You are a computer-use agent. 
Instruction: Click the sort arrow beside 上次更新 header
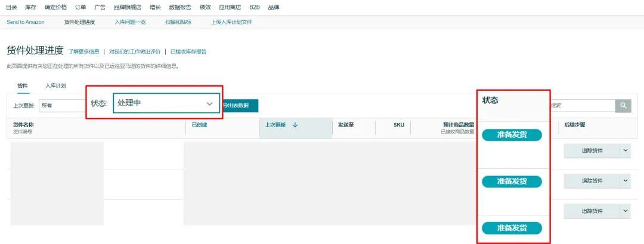coord(295,125)
